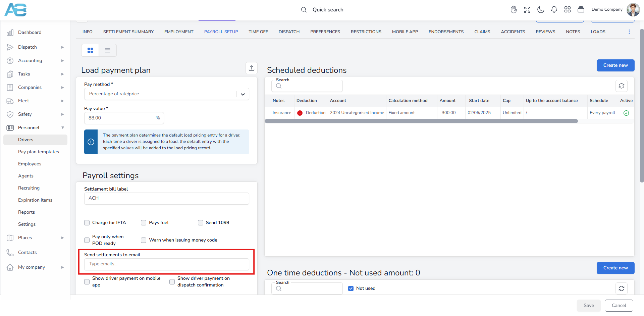Open the user profile avatar
Viewport: 644px width, 316px height.
pyautogui.click(x=633, y=10)
